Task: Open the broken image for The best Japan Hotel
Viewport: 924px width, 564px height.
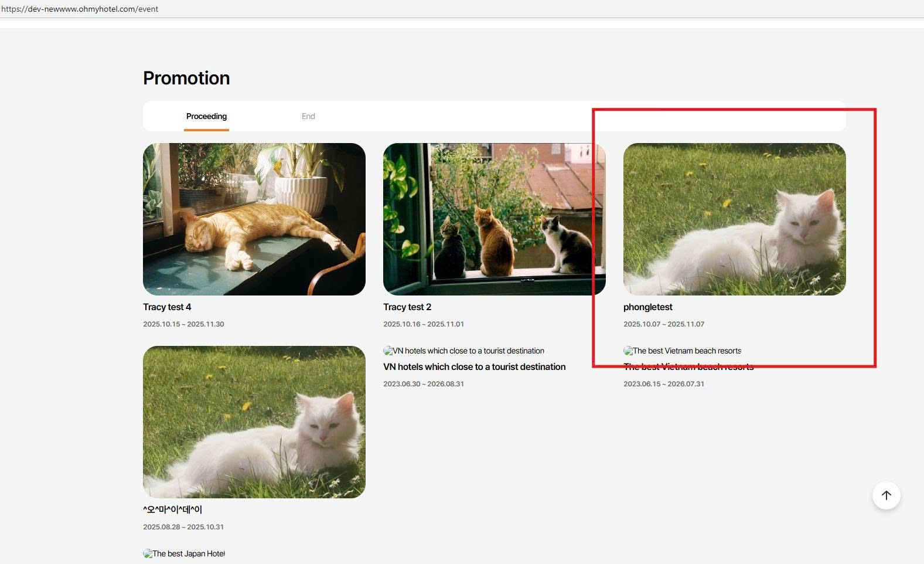Action: [184, 553]
